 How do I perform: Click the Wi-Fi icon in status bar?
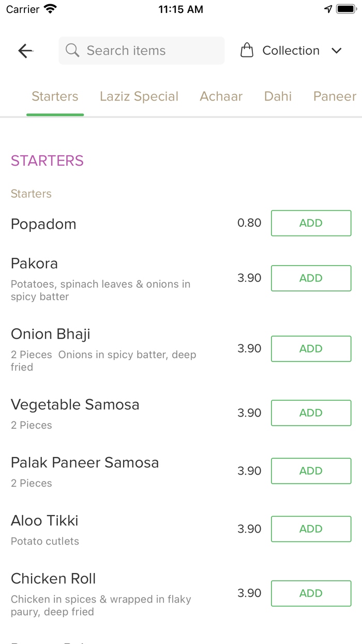(49, 8)
